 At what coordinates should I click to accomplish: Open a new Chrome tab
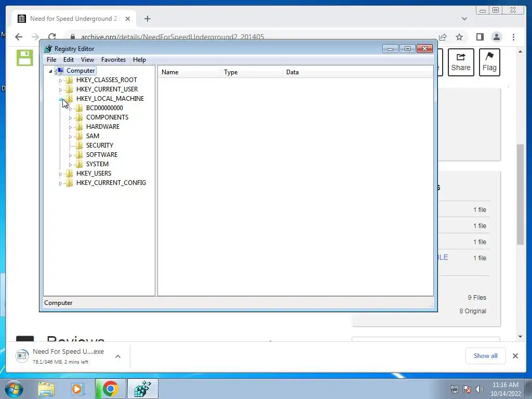(x=147, y=19)
